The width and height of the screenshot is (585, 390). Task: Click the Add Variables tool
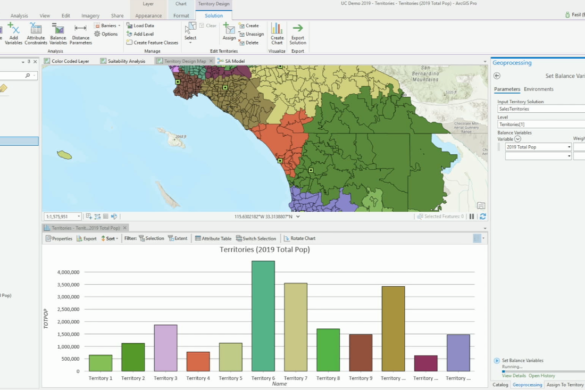pos(13,33)
